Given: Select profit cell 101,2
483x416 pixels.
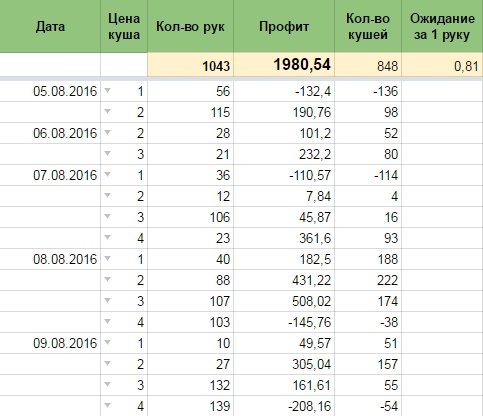Looking at the screenshot, I should (284, 133).
